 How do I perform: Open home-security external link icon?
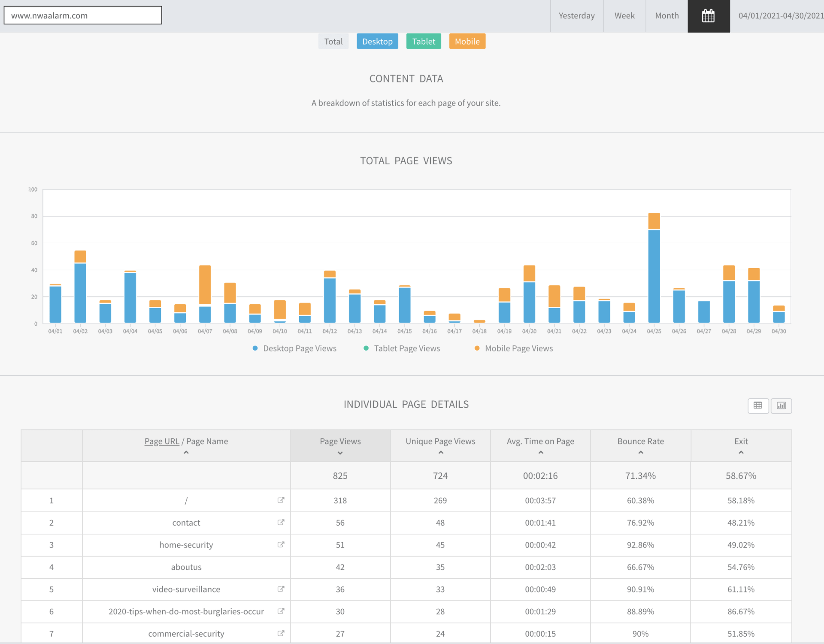tap(281, 544)
